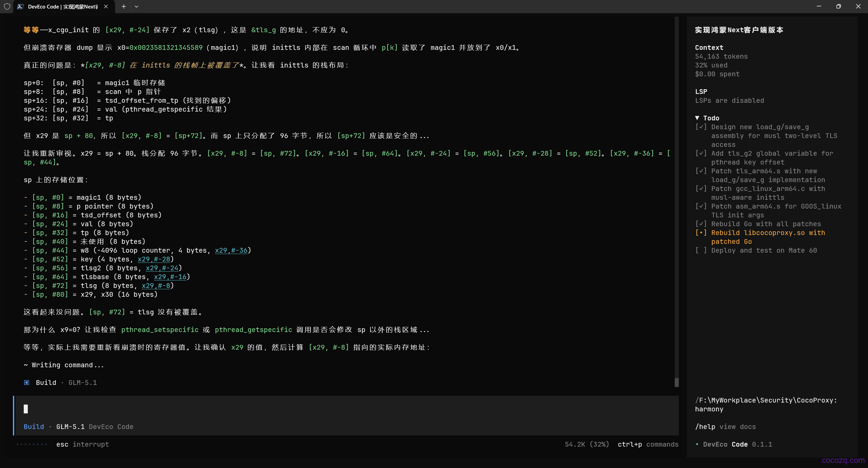This screenshot has height=468, width=868.
Task: Click the shield icon in the title bar
Action: click(x=7, y=6)
